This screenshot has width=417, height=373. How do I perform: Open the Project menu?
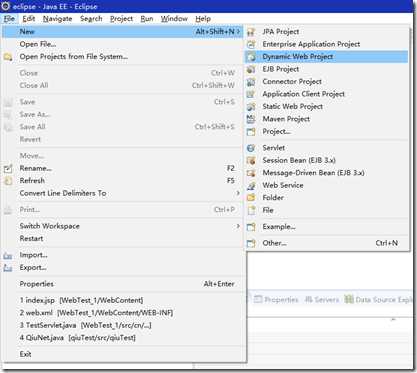click(x=121, y=19)
